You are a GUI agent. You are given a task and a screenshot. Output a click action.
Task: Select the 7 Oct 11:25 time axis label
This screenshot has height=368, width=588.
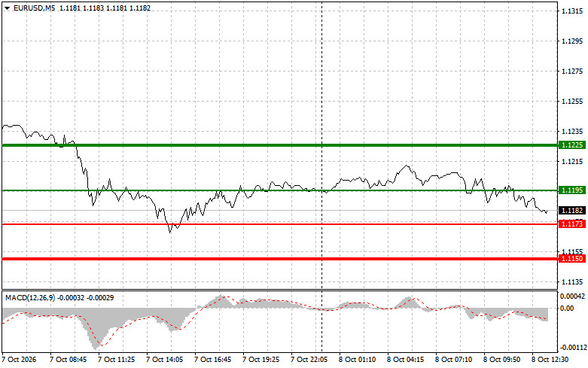click(x=116, y=360)
